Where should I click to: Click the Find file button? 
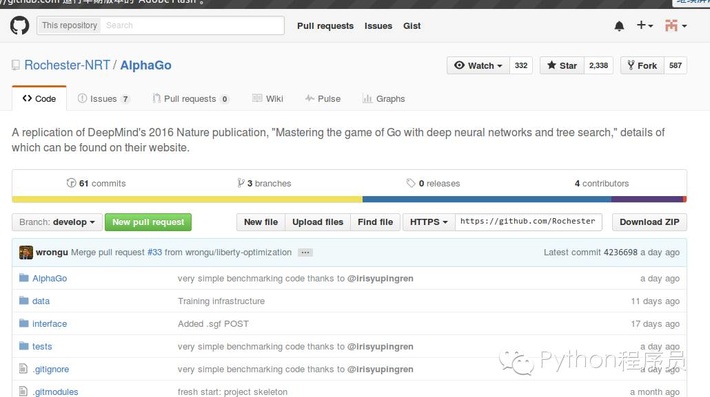(x=375, y=222)
